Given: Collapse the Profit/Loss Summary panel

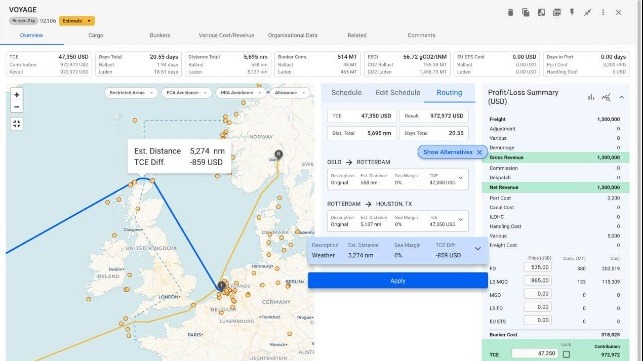Looking at the screenshot, I should 622,97.
